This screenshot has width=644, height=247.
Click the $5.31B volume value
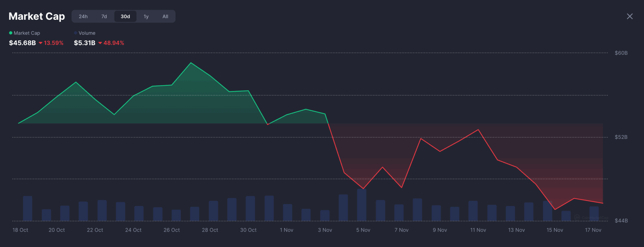84,43
